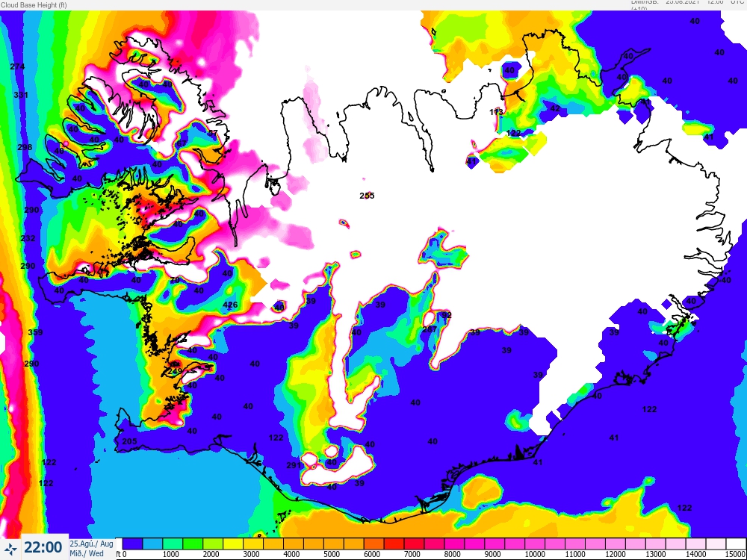Click the 249 cloud base value on the map
Viewport: 747px width, 560px height.
point(175,370)
